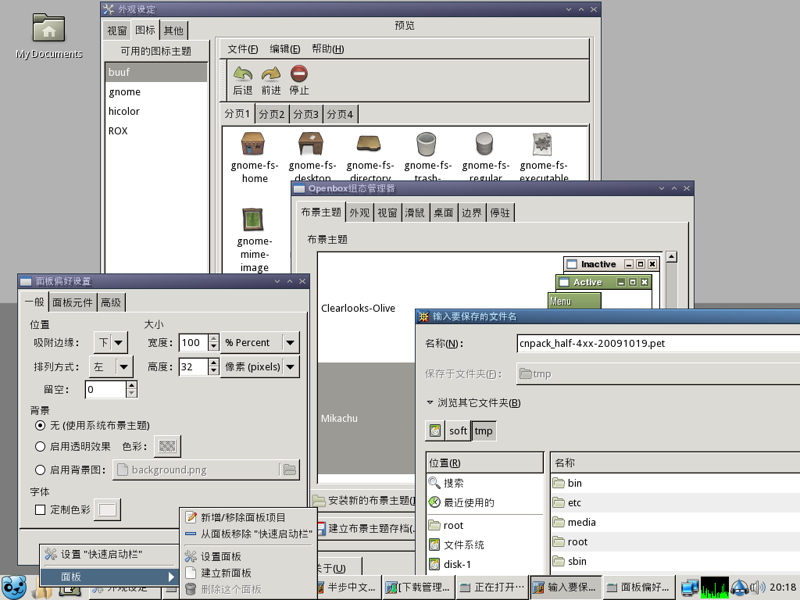Click the clock showing 20:18
Screen dimensions: 800x600
click(783, 588)
